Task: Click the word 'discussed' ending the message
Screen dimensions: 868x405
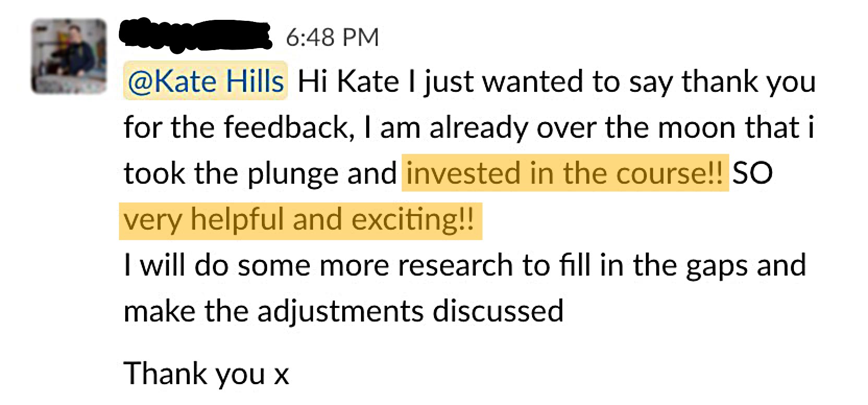Action: click(498, 311)
